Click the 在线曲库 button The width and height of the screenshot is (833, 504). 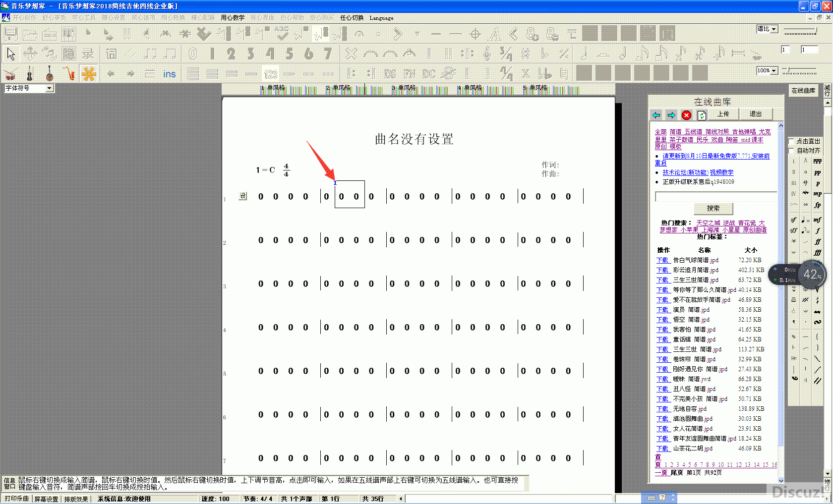tap(803, 91)
